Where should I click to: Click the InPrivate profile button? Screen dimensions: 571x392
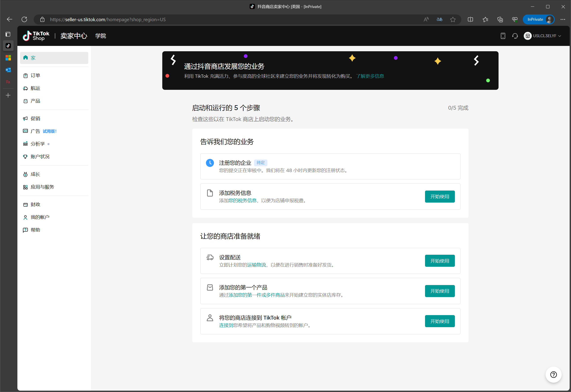click(x=538, y=19)
